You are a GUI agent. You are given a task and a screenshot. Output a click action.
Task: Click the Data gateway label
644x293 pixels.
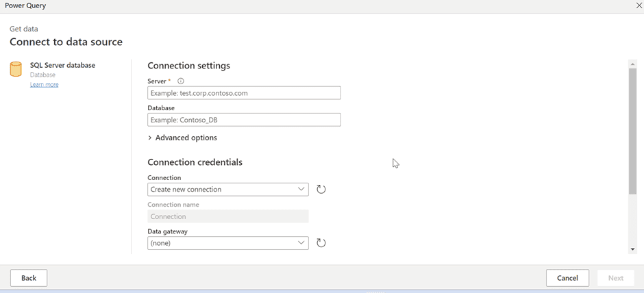pos(167,231)
